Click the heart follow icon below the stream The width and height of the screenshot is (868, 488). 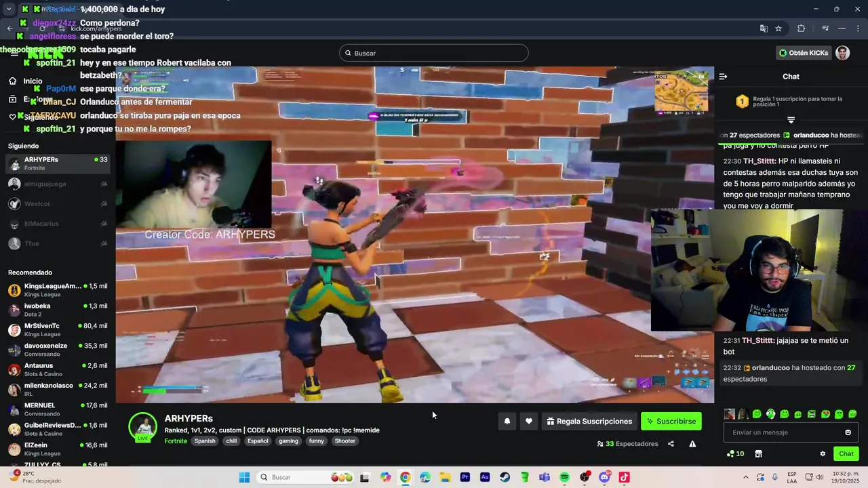coord(529,421)
